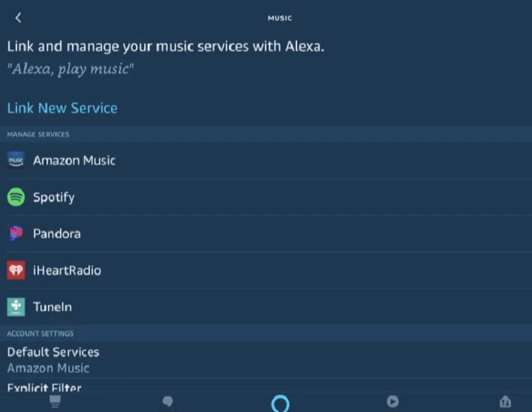The height and width of the screenshot is (412, 532).
Task: Tap the red iHeartRadio logo icon
Action: click(x=16, y=270)
